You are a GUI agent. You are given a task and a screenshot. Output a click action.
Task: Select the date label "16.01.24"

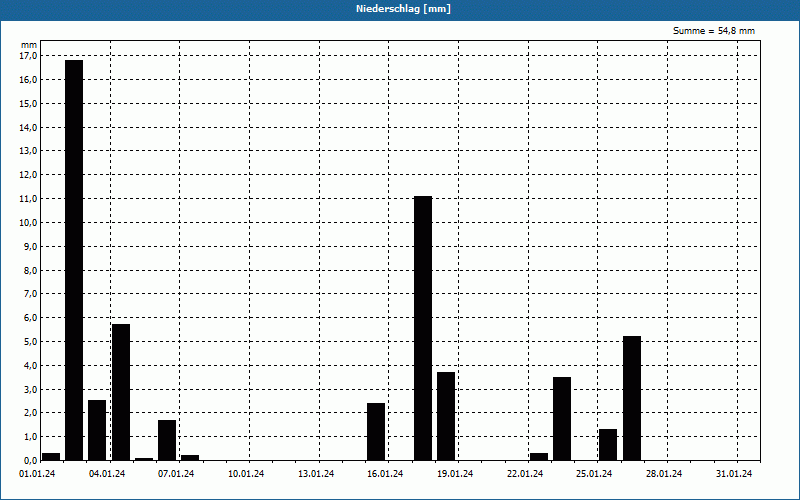point(385,474)
